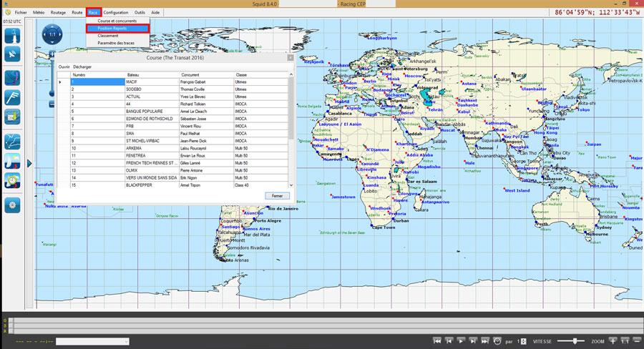The width and height of the screenshot is (644, 349).
Task: Click the clock timer sidebar icon
Action: click(12, 180)
